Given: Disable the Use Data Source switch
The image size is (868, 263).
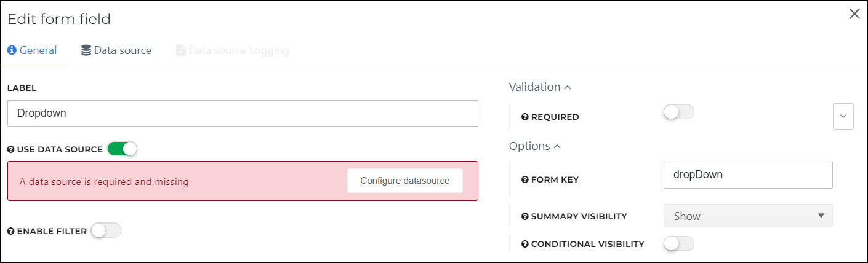Looking at the screenshot, I should (122, 149).
